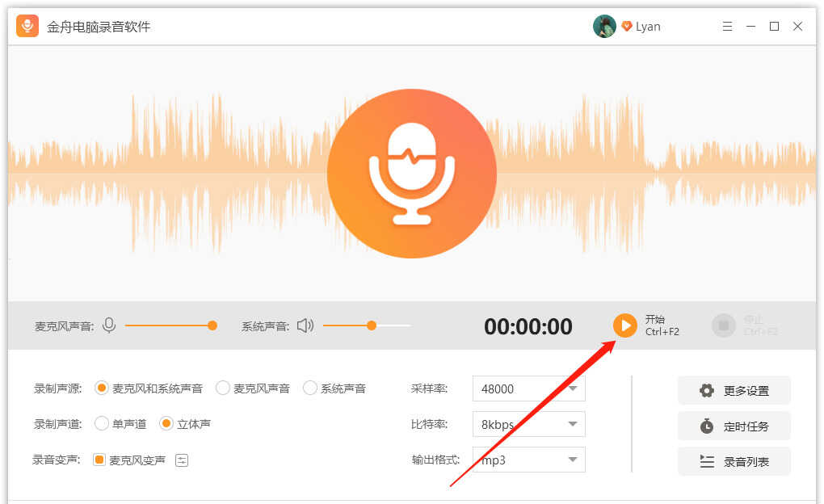Click the greyed-out stop recording button
Image resolution: width=824 pixels, height=504 pixels.
coord(723,325)
